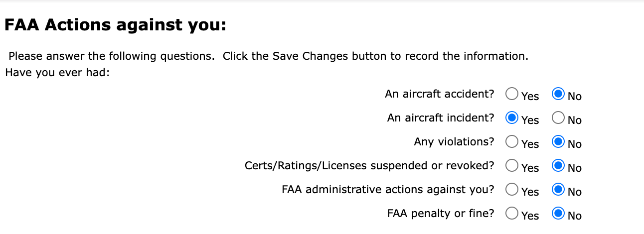Choose No for Certs/Ratings/Licenses suspended or revoked

(558, 166)
